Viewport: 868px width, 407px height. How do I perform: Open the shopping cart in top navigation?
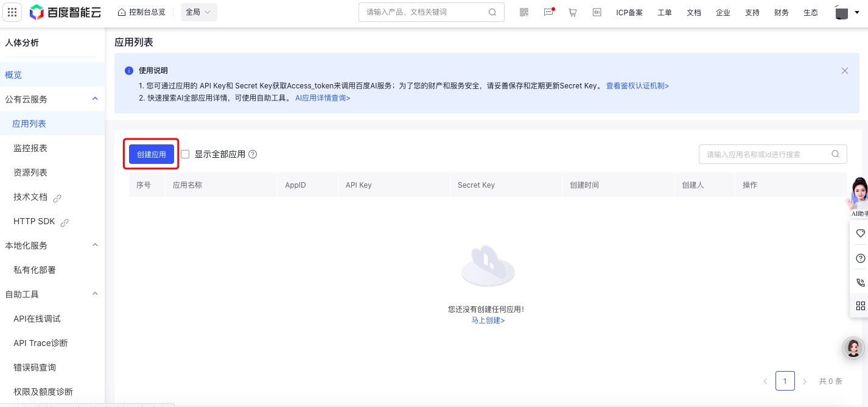click(572, 12)
